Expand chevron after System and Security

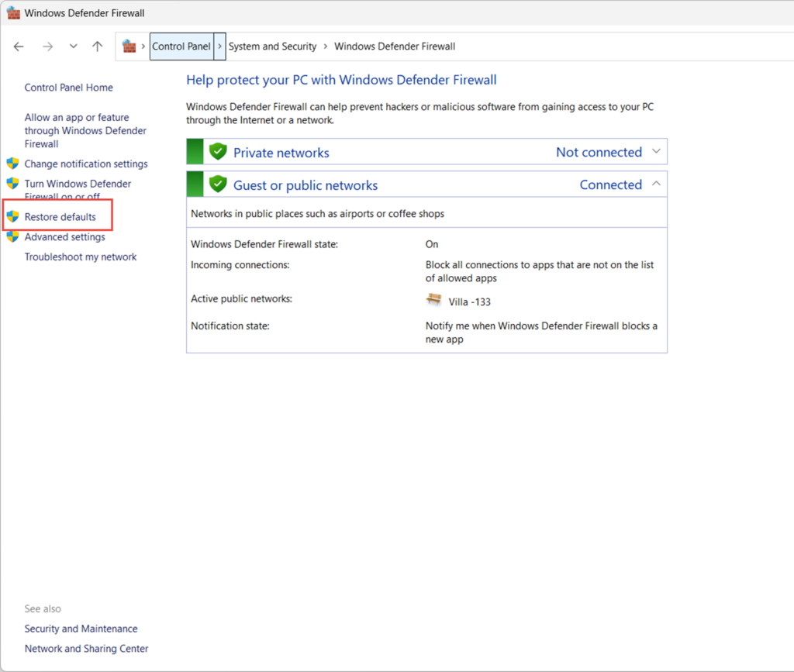point(326,46)
